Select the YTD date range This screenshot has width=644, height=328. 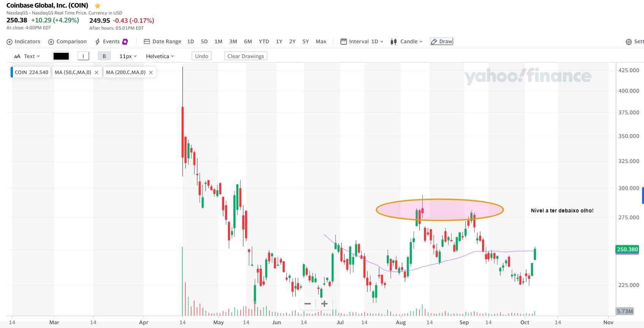[x=264, y=42]
